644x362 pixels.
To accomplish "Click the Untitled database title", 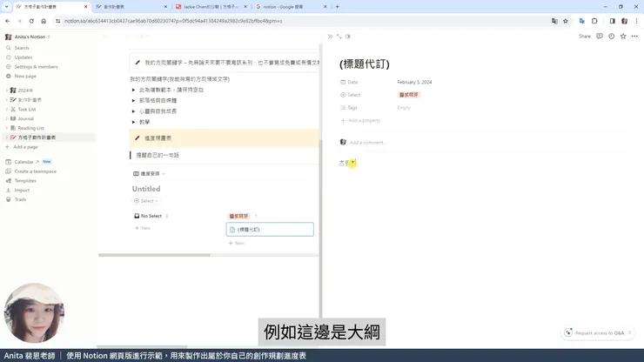I will (x=146, y=189).
